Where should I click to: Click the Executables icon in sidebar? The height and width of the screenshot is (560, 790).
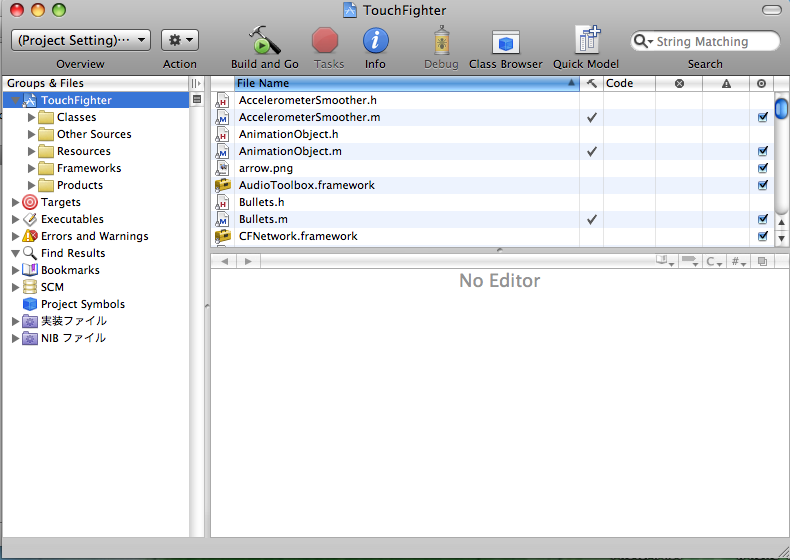(30, 219)
